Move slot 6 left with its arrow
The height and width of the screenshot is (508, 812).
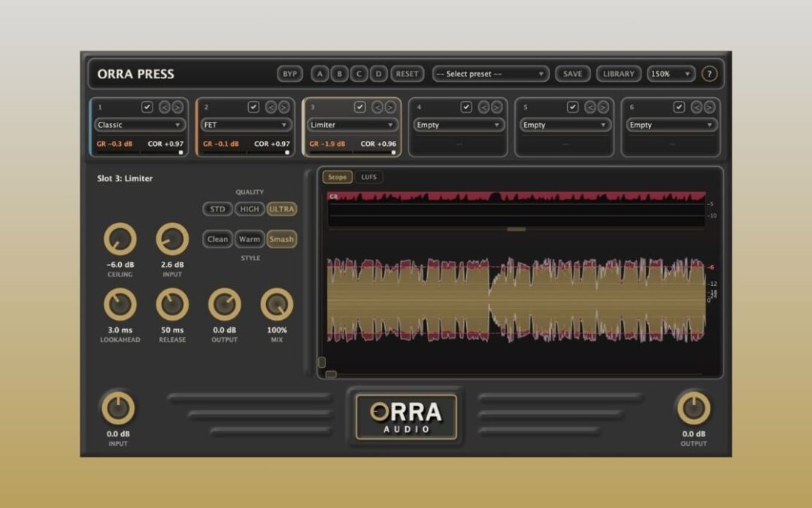click(x=696, y=107)
